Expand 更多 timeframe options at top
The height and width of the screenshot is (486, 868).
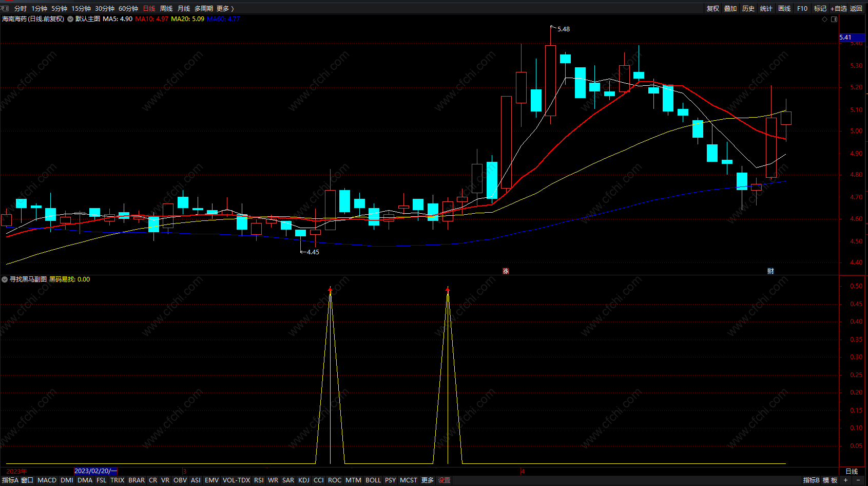click(x=225, y=8)
